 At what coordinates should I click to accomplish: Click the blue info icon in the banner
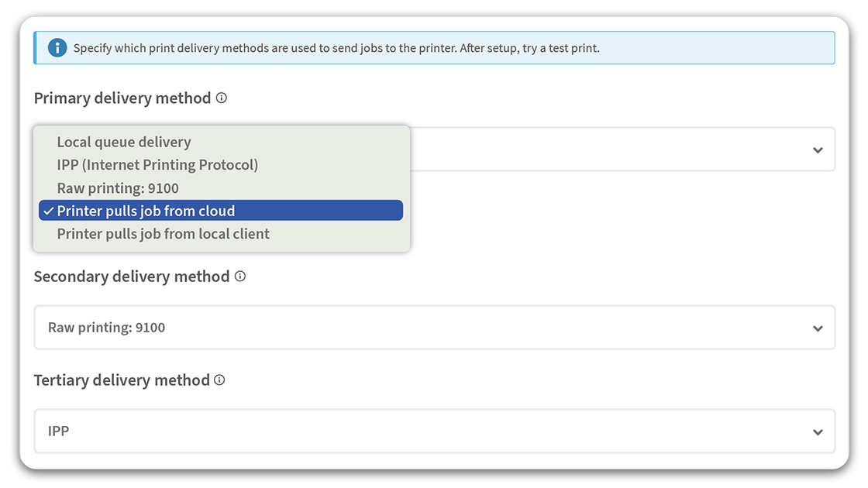(57, 48)
